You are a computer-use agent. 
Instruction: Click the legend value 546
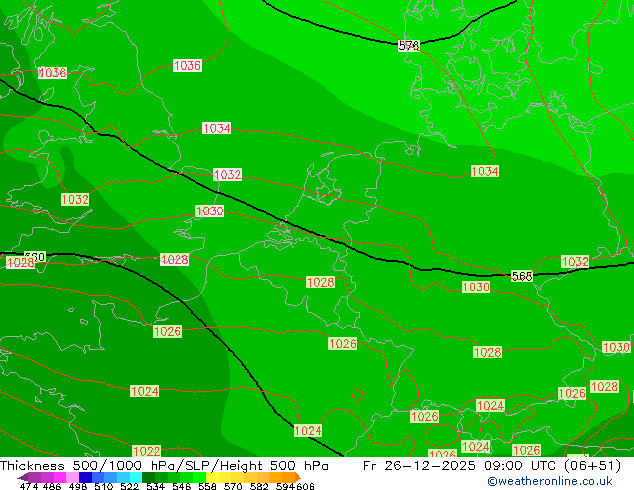pos(182,486)
